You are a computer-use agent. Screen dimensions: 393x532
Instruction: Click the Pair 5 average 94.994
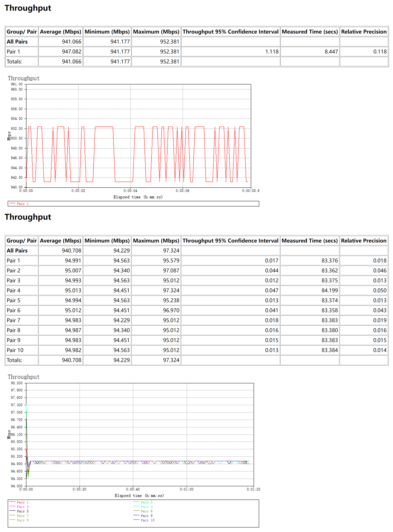tap(73, 300)
